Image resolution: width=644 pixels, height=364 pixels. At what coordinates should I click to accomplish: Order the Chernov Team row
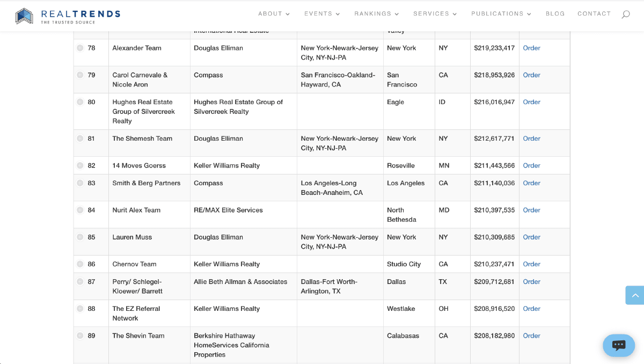531,264
